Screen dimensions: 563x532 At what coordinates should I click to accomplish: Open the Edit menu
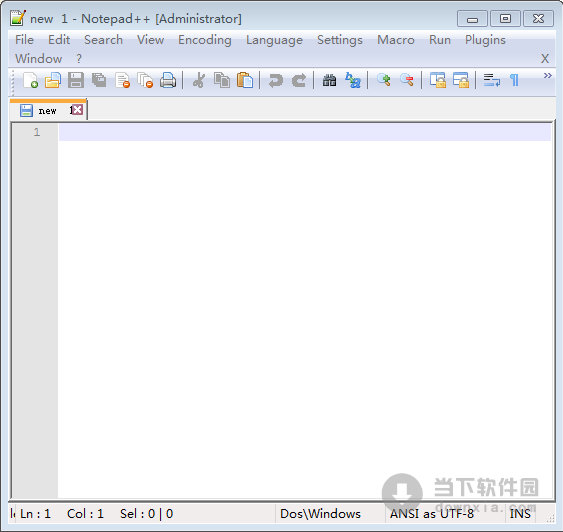pyautogui.click(x=59, y=39)
